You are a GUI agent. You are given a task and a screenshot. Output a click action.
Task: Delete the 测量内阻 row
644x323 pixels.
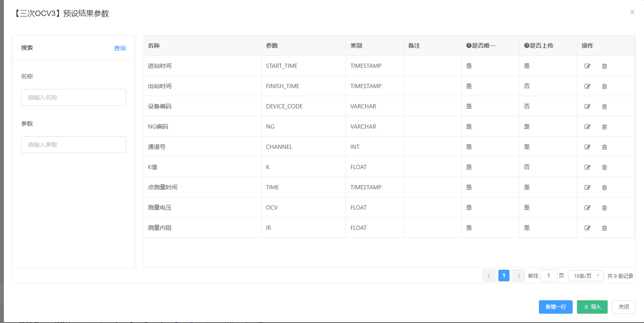(604, 228)
